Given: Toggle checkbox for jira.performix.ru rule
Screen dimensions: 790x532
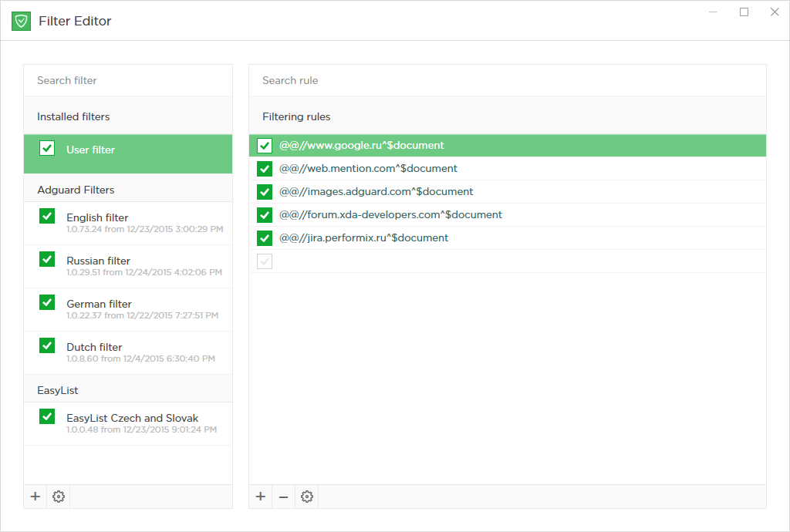Looking at the screenshot, I should [x=265, y=238].
